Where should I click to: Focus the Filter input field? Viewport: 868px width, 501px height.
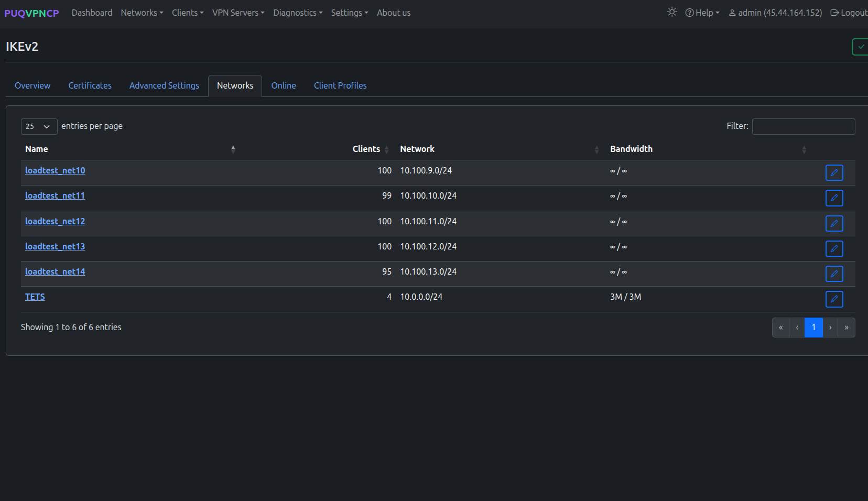point(804,126)
